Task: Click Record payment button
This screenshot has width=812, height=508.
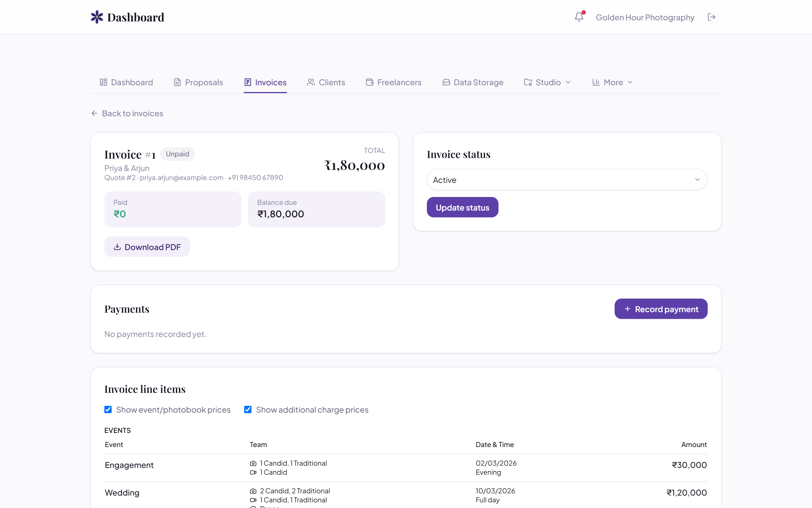Action: (x=661, y=309)
